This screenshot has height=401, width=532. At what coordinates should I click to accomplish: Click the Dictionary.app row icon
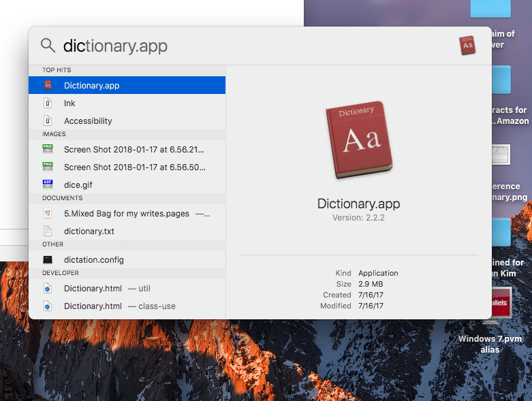tap(48, 85)
